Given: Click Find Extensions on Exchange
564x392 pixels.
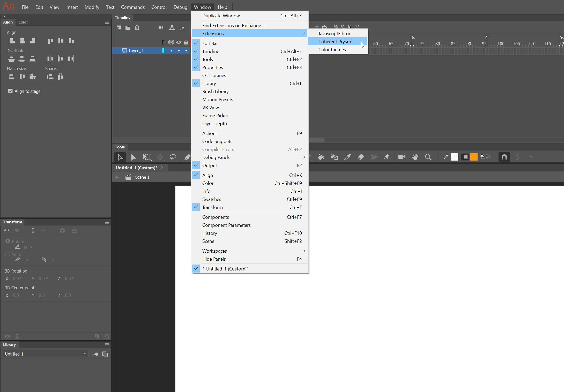Looking at the screenshot, I should (250, 25).
